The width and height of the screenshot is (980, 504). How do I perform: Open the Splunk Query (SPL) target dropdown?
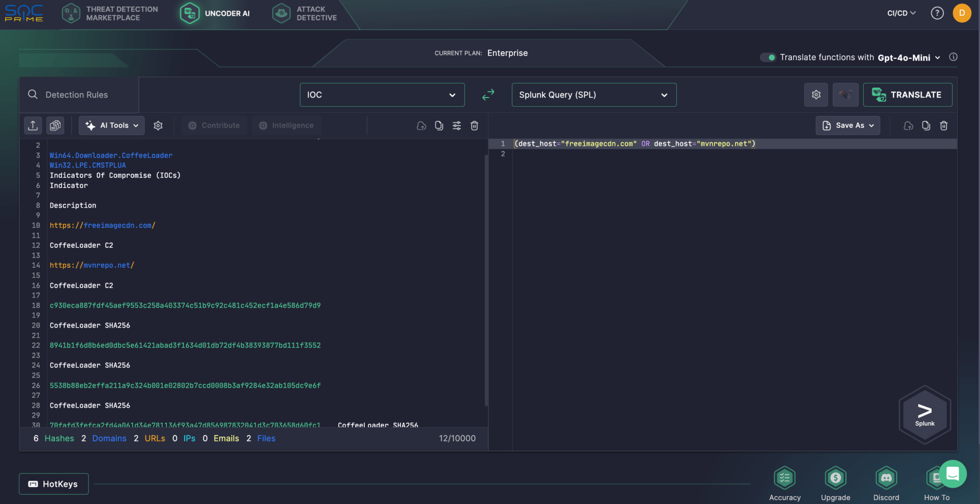[593, 95]
